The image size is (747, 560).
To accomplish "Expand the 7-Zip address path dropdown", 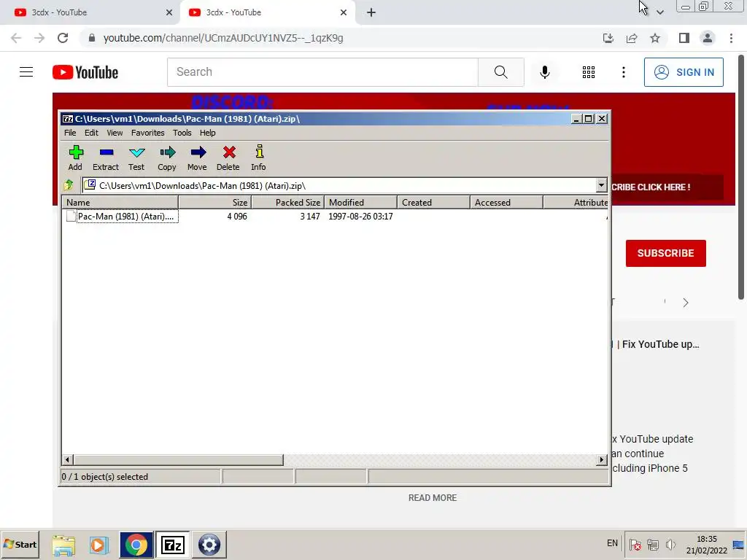I will point(601,184).
